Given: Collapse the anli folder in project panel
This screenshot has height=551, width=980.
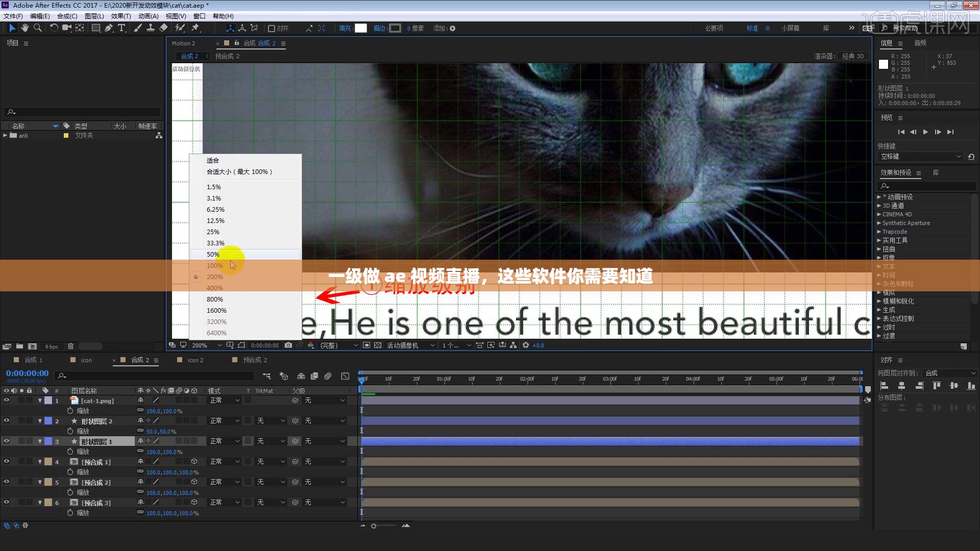Looking at the screenshot, I should (x=5, y=136).
